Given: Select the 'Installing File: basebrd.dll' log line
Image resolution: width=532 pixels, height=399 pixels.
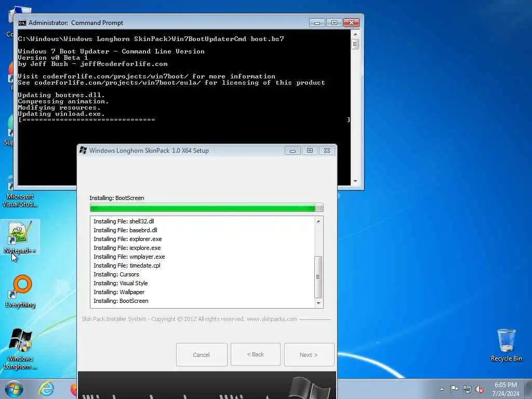Looking at the screenshot, I should tap(125, 230).
